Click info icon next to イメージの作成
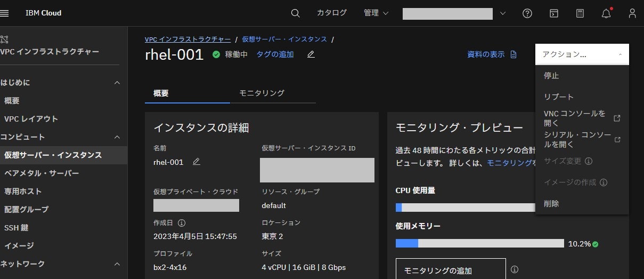This screenshot has width=644, height=279. (x=604, y=182)
